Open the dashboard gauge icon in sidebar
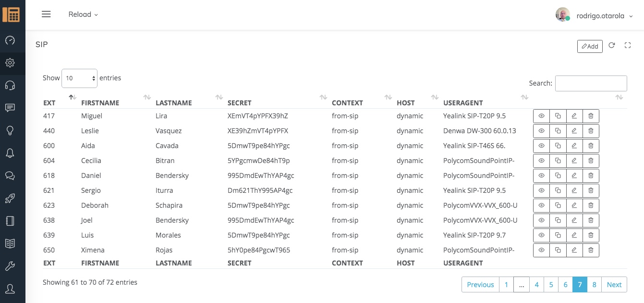This screenshot has width=644, height=303. tap(10, 40)
